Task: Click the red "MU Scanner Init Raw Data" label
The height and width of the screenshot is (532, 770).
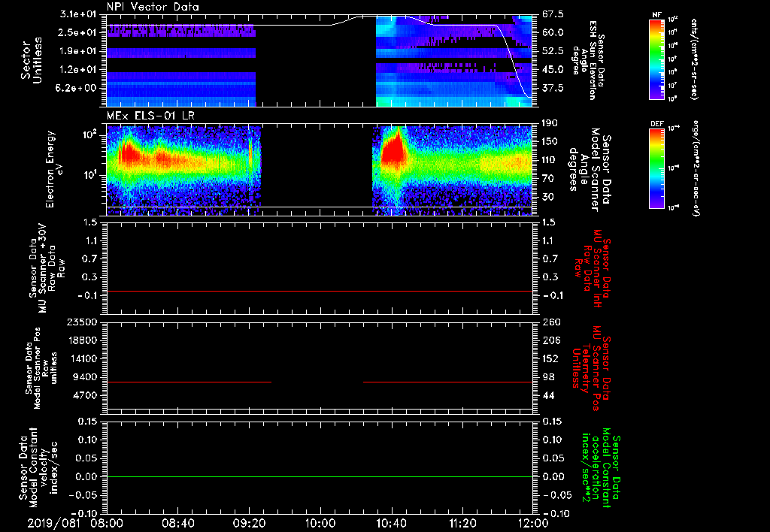Action: click(593, 268)
